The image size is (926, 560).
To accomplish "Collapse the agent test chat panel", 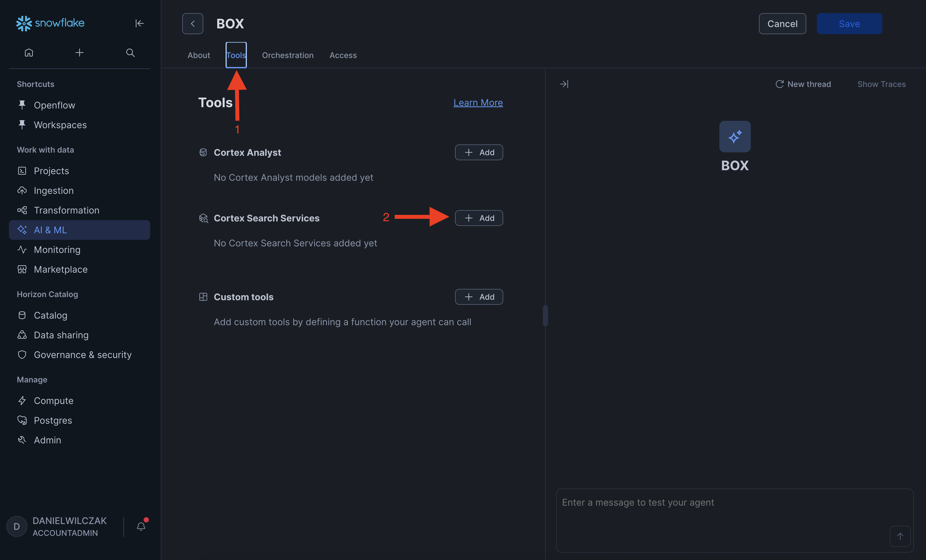I will pyautogui.click(x=564, y=84).
